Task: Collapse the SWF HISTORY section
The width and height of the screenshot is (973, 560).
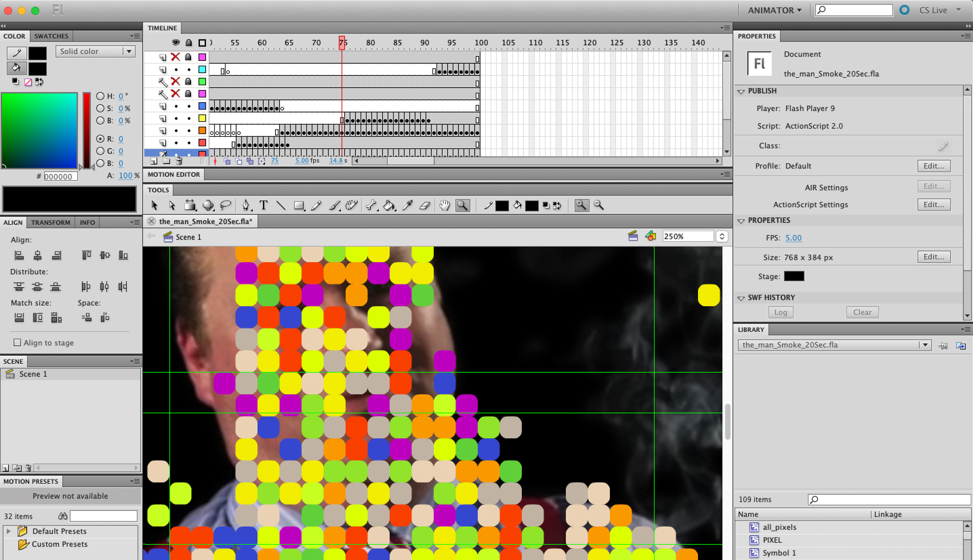Action: pos(741,298)
